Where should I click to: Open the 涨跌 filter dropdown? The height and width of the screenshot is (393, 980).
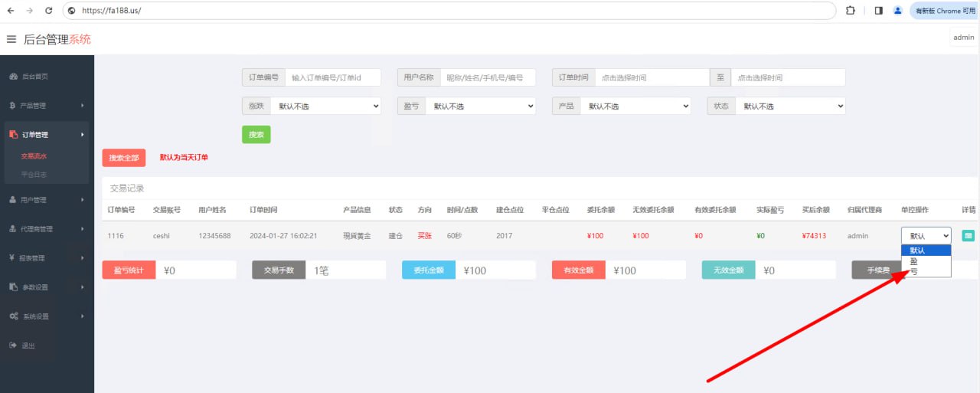(x=325, y=106)
